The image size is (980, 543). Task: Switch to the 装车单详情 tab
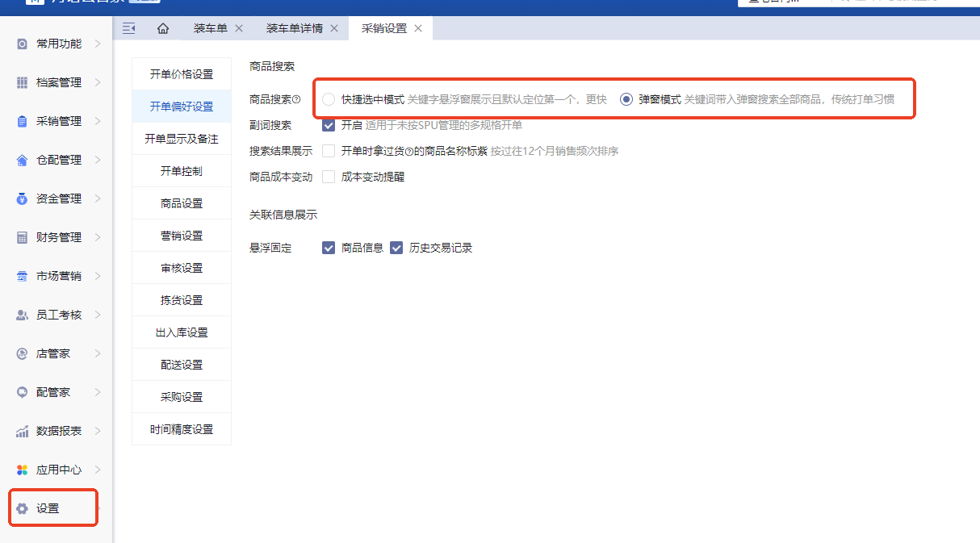(294, 28)
